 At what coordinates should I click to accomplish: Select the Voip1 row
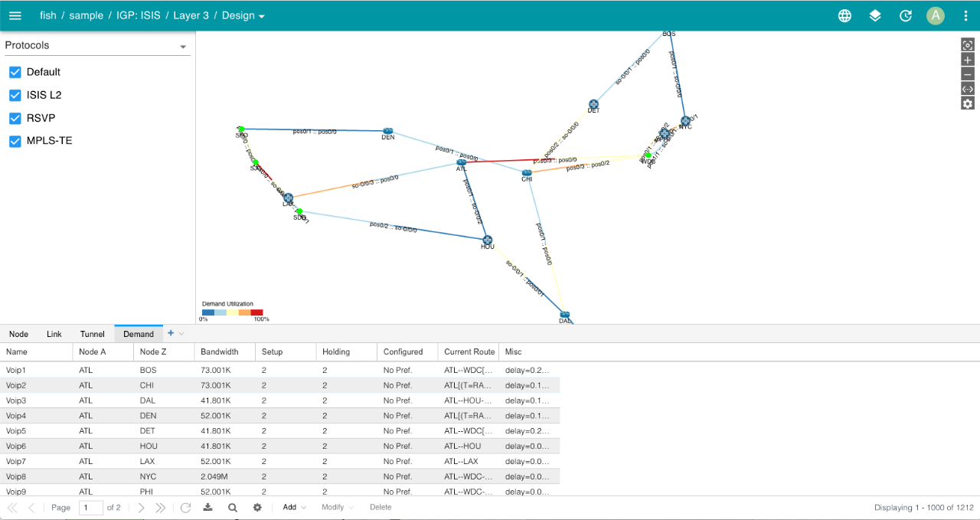point(279,370)
